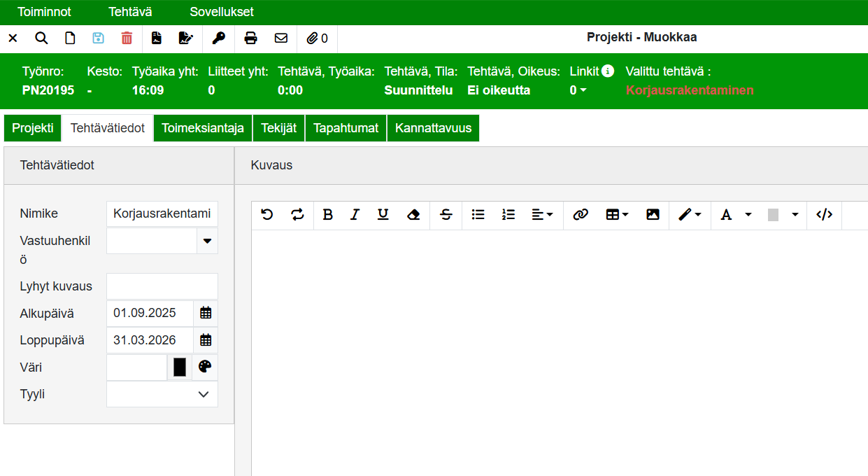The height and width of the screenshot is (476, 868).
Task: Toggle bold formatting in editor
Action: coord(327,215)
